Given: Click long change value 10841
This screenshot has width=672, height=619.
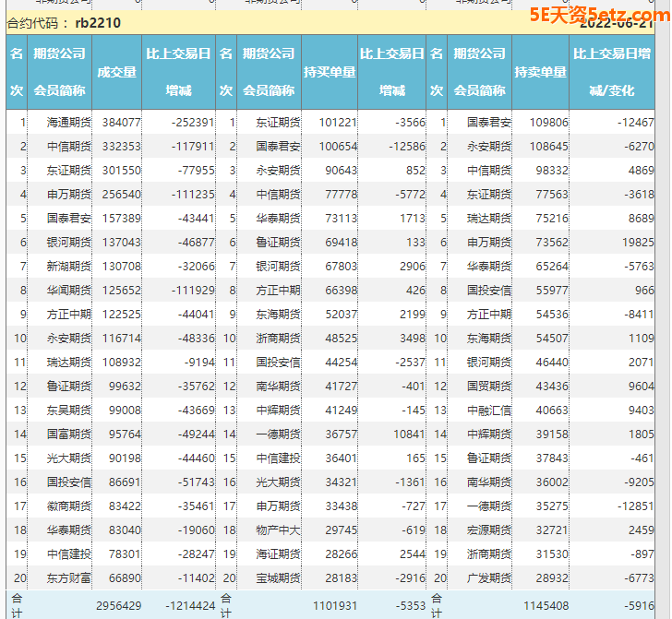Looking at the screenshot, I should tap(409, 434).
